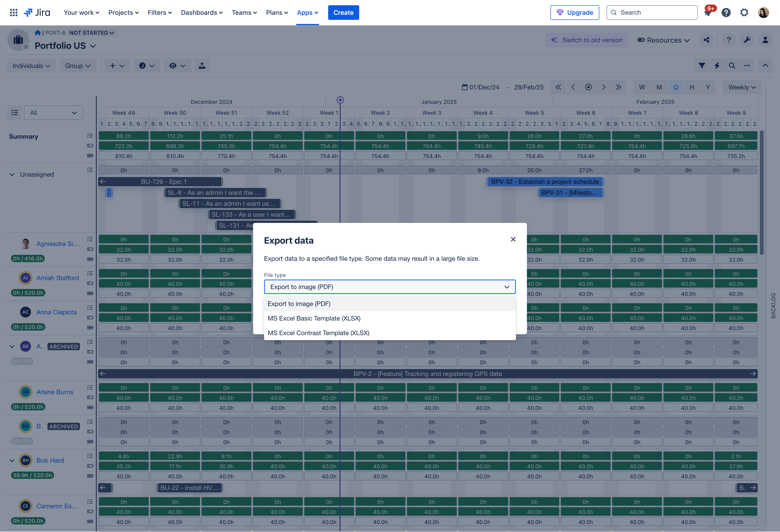Toggle the eye visibility control
The width and height of the screenshot is (780, 532).
tap(177, 65)
